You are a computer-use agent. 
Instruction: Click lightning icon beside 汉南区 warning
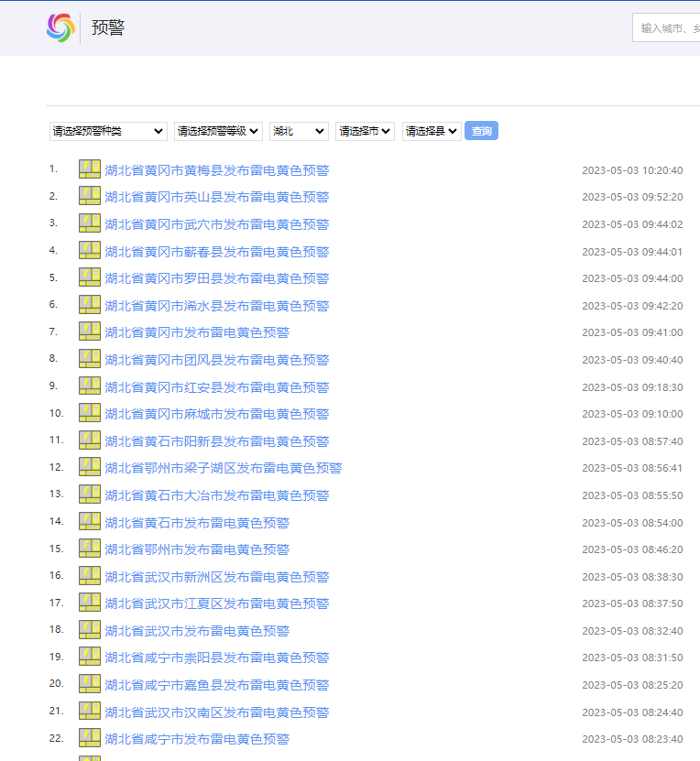tap(89, 712)
